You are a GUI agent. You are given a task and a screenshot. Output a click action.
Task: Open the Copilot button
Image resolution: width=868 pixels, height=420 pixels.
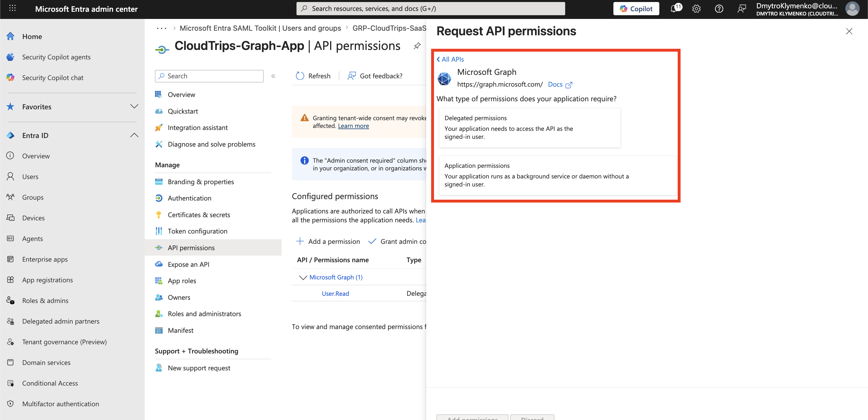tap(636, 9)
